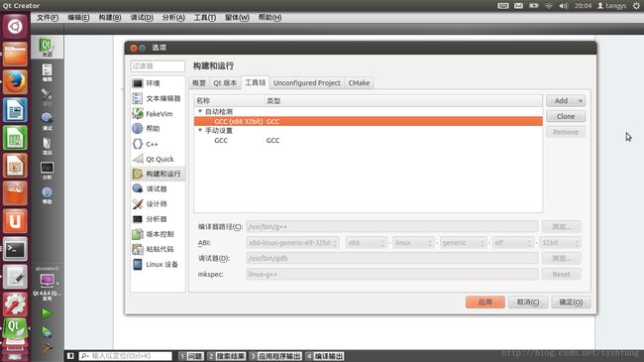644x362 pixels.
Task: Open Ubuntu Dash home button
Action: [x=15, y=27]
